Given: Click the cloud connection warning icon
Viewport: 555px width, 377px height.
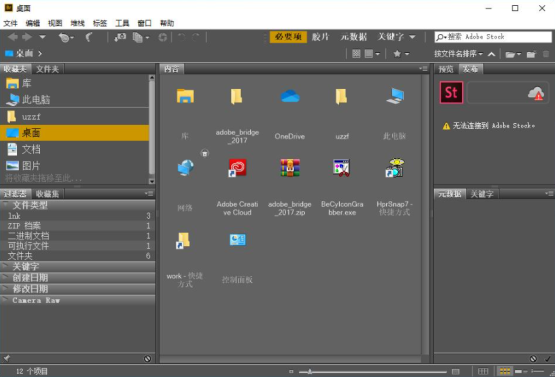Looking at the screenshot, I should [x=536, y=94].
